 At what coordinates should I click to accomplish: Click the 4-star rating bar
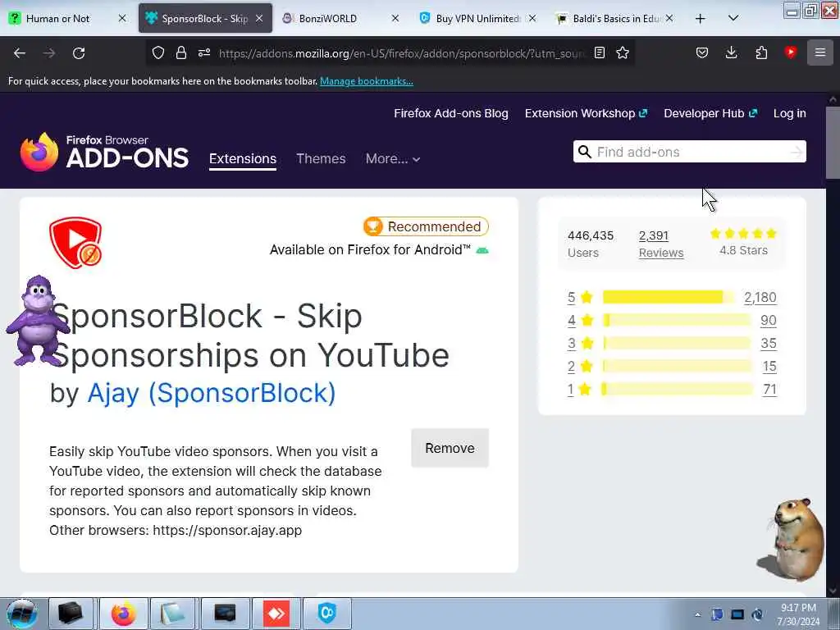[677, 321]
